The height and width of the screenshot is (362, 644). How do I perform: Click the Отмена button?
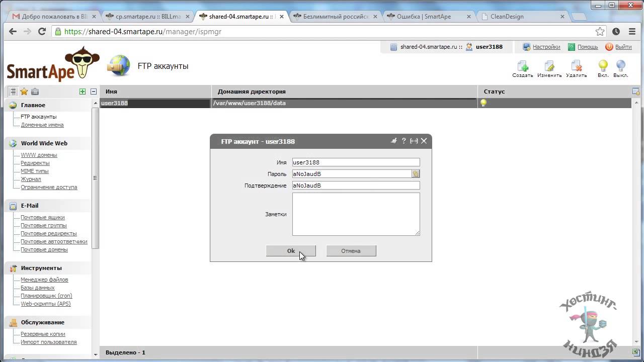[x=351, y=251]
